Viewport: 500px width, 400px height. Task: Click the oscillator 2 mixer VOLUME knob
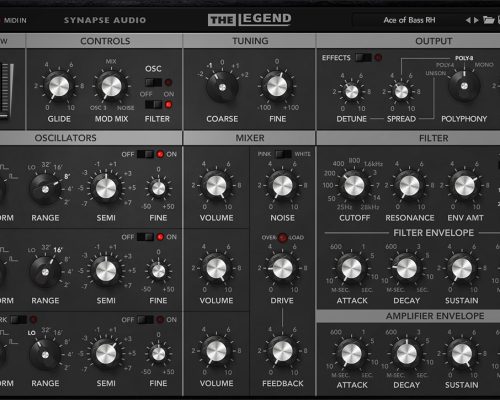[x=216, y=268]
